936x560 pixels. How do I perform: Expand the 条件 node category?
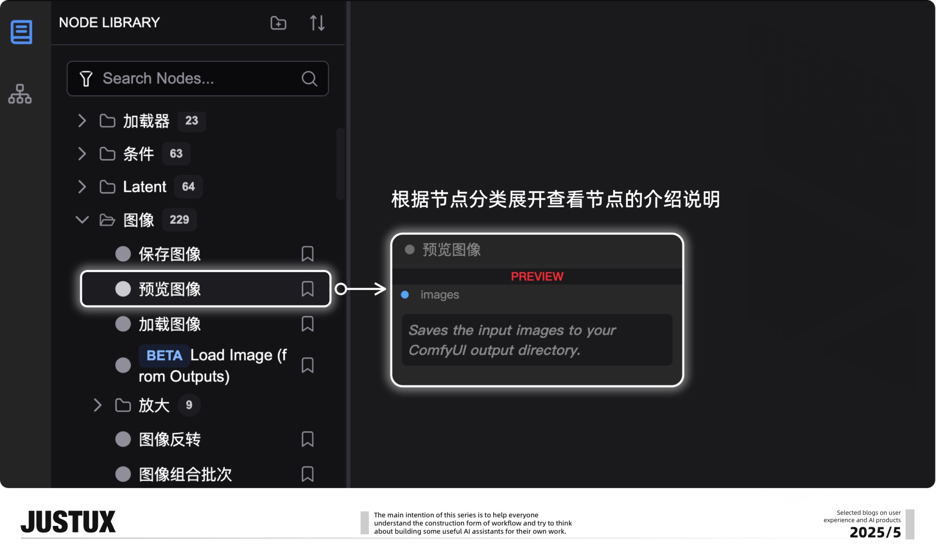(x=82, y=154)
